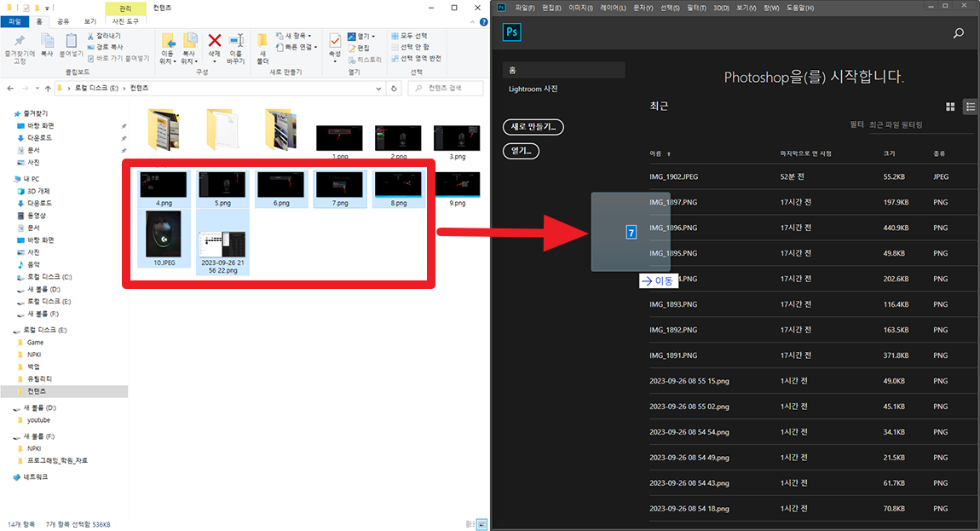Open the Photoshop search magnifier icon
980x531 pixels.
(958, 33)
